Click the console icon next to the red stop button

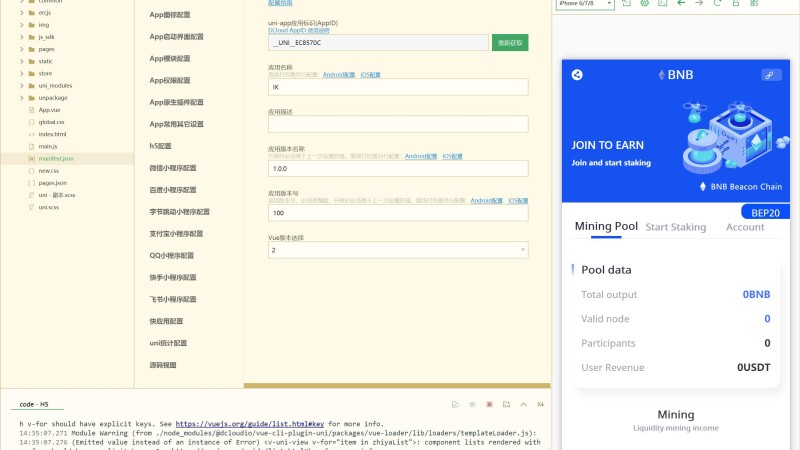click(506, 404)
